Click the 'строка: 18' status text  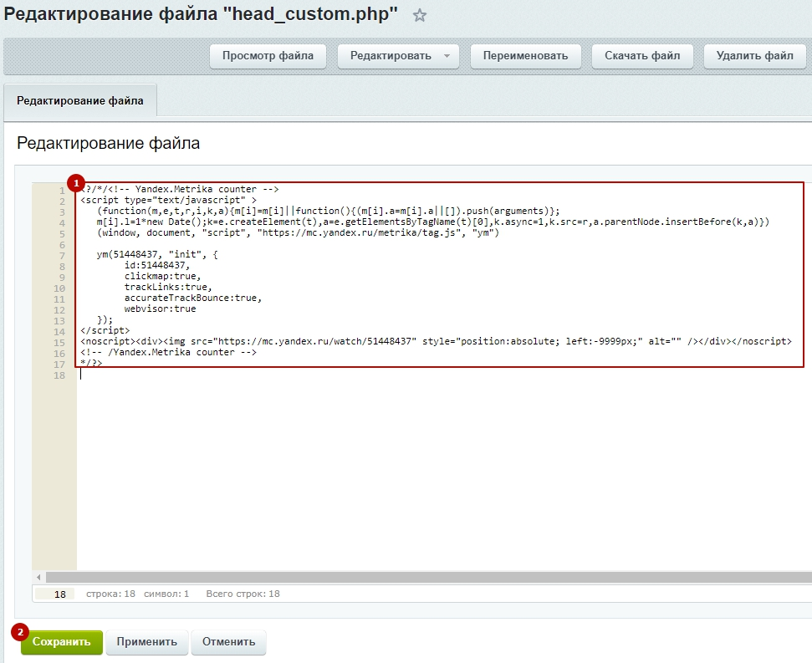110,594
